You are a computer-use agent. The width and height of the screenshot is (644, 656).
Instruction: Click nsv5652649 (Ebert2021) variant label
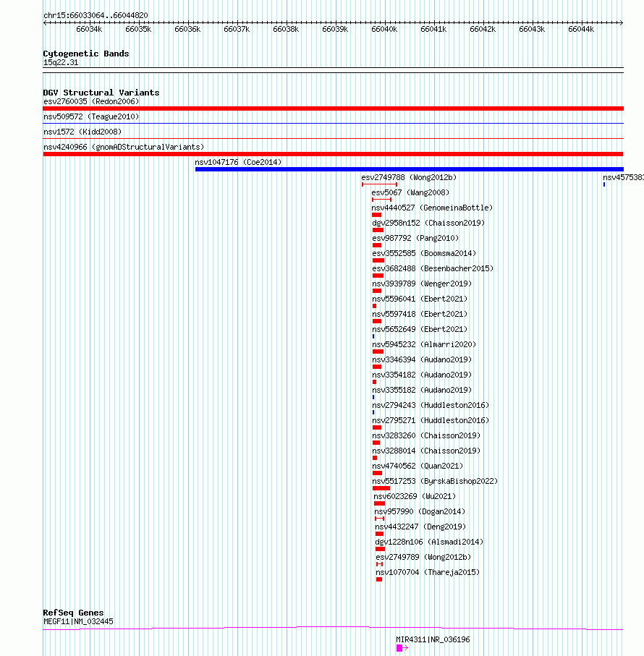[x=420, y=329]
